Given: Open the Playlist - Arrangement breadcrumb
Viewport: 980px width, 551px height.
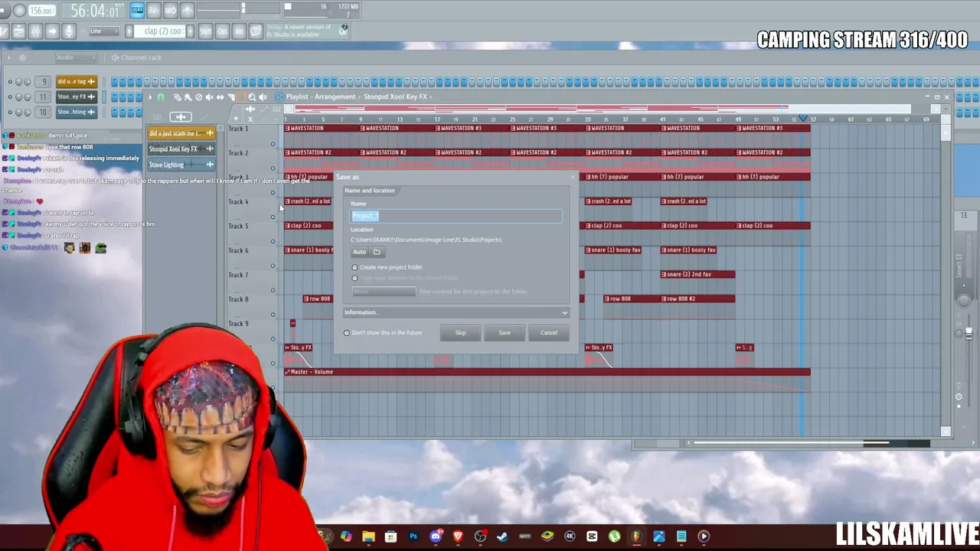Looking at the screenshot, I should click(x=321, y=97).
